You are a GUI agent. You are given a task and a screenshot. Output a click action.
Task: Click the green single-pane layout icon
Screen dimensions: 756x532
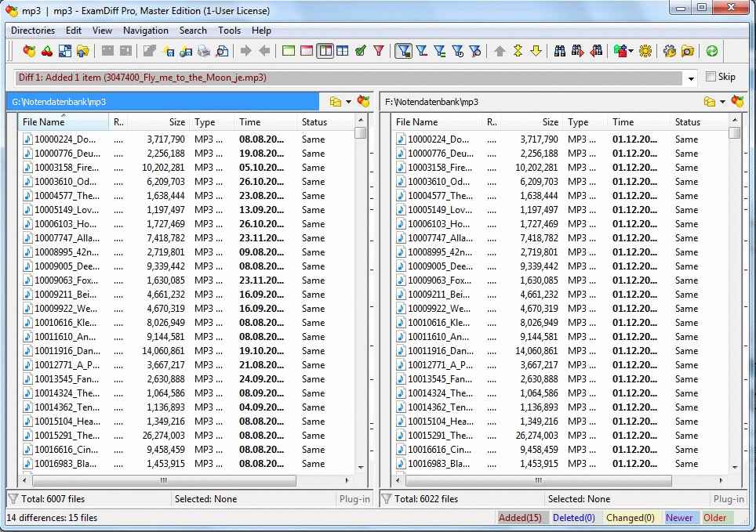(x=289, y=51)
